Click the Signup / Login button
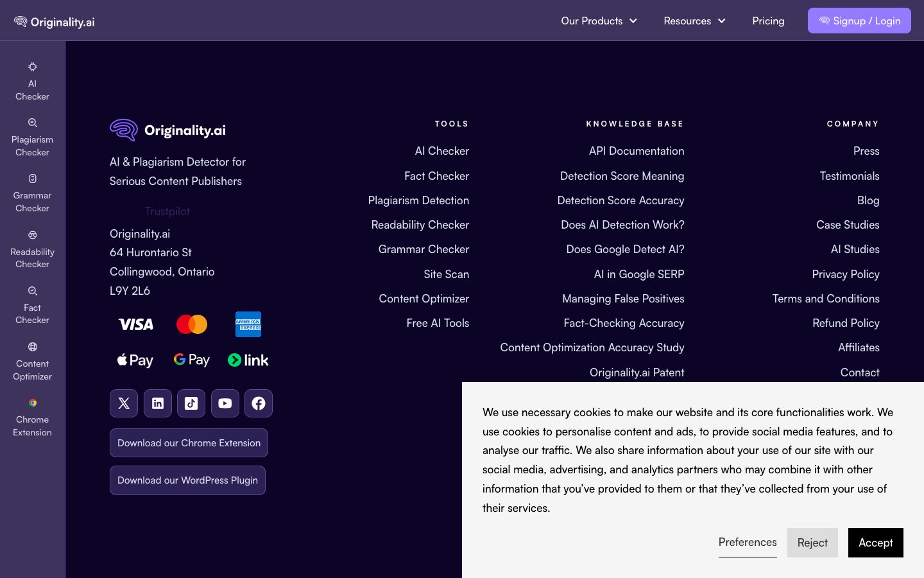 [x=859, y=21]
